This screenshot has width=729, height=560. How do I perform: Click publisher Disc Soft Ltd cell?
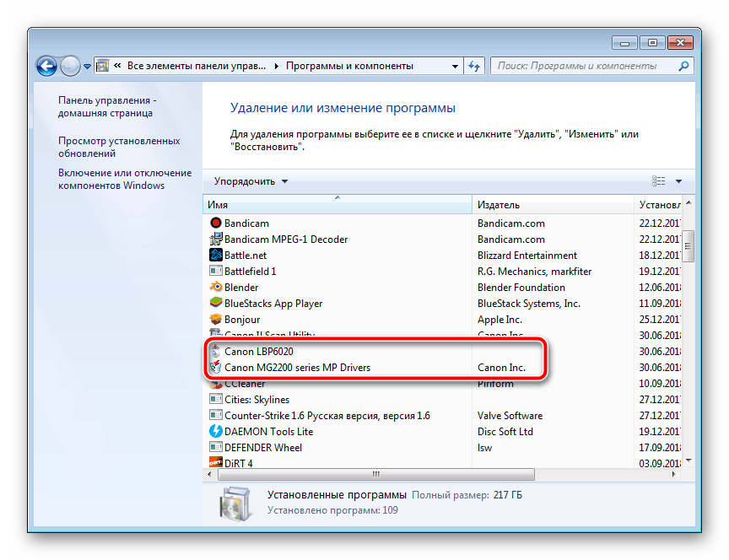(x=505, y=432)
